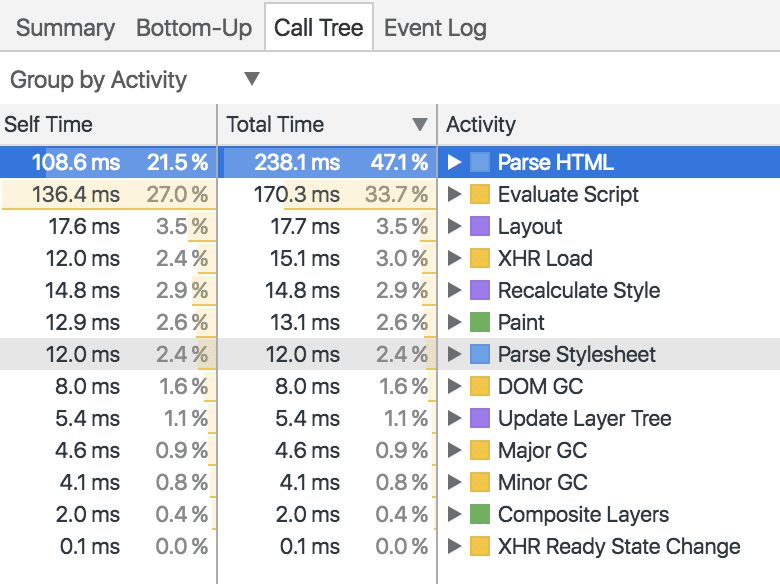Screen dimensions: 780x584
Task: Click the yellow DOM GC category icon
Action: pos(480,386)
